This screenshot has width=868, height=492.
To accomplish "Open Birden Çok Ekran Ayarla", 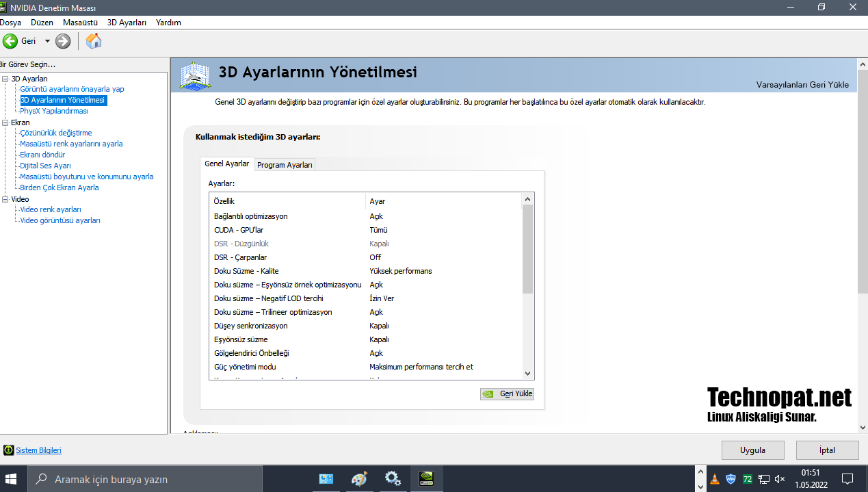I will click(60, 187).
